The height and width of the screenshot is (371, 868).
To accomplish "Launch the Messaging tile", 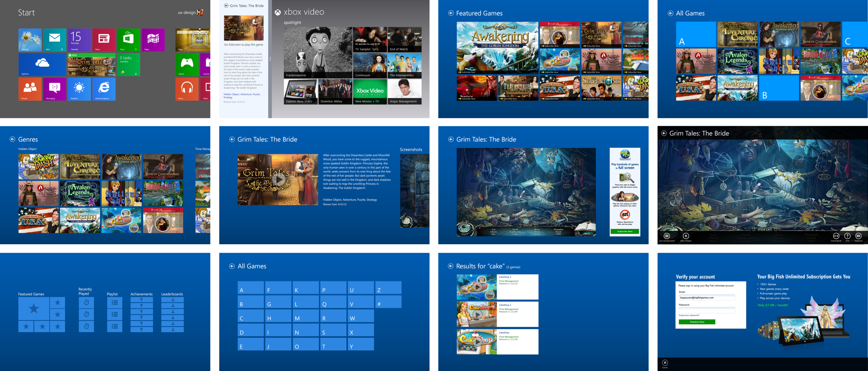I will pos(55,89).
